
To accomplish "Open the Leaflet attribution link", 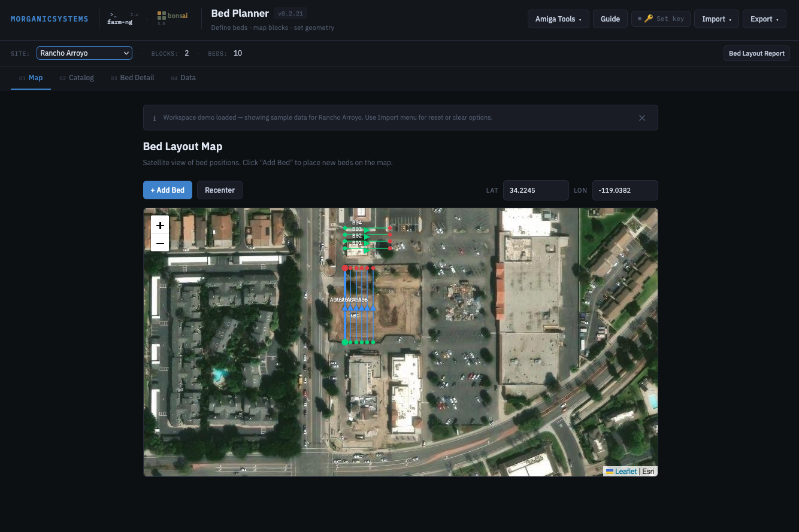I will pos(625,472).
